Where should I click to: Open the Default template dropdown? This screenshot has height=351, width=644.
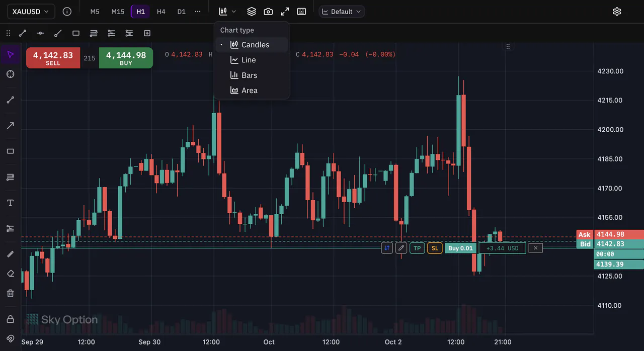click(342, 12)
